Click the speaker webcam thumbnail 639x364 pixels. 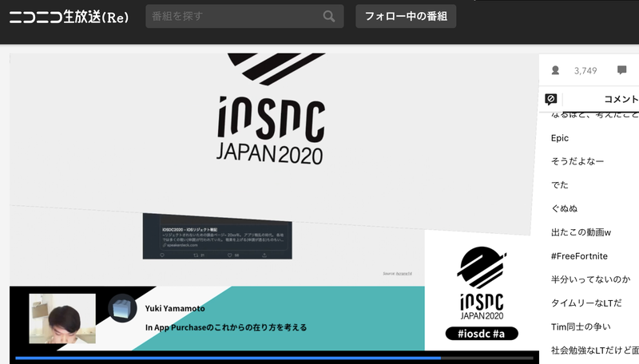pos(62,318)
